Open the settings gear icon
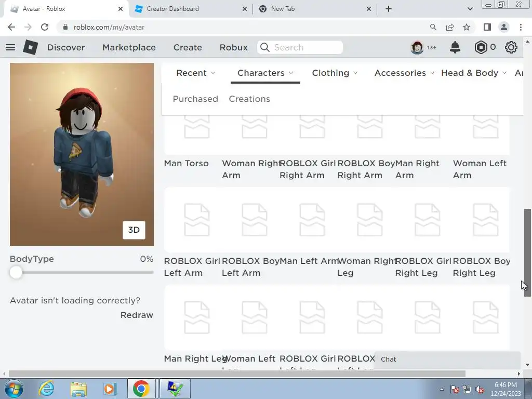This screenshot has height=399, width=532. pyautogui.click(x=511, y=47)
